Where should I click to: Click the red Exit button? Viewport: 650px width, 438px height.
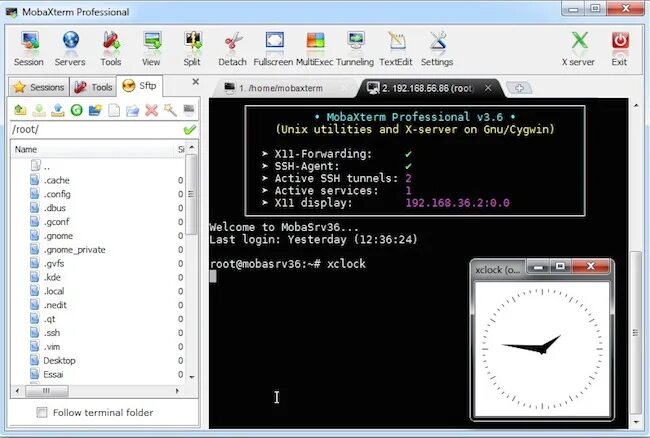pos(619,48)
